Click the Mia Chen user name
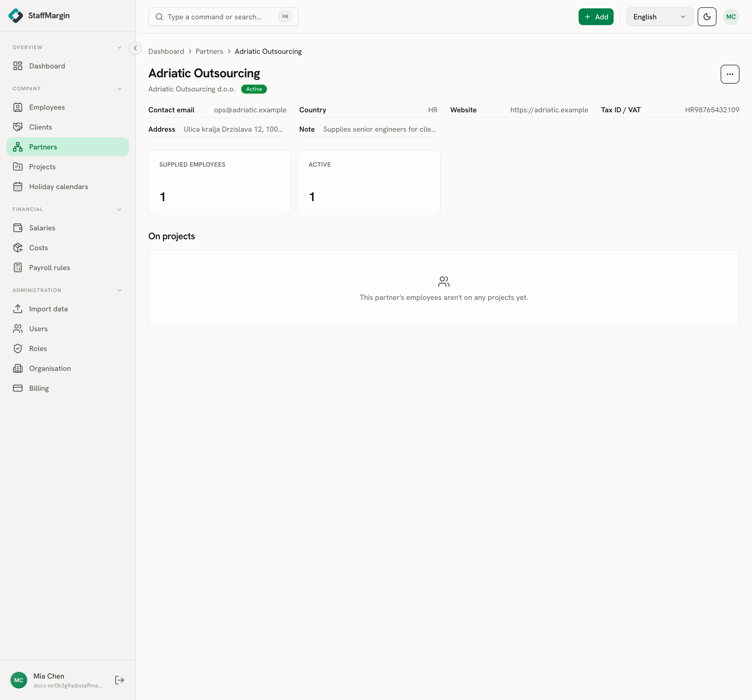The width and height of the screenshot is (752, 700). tap(49, 676)
